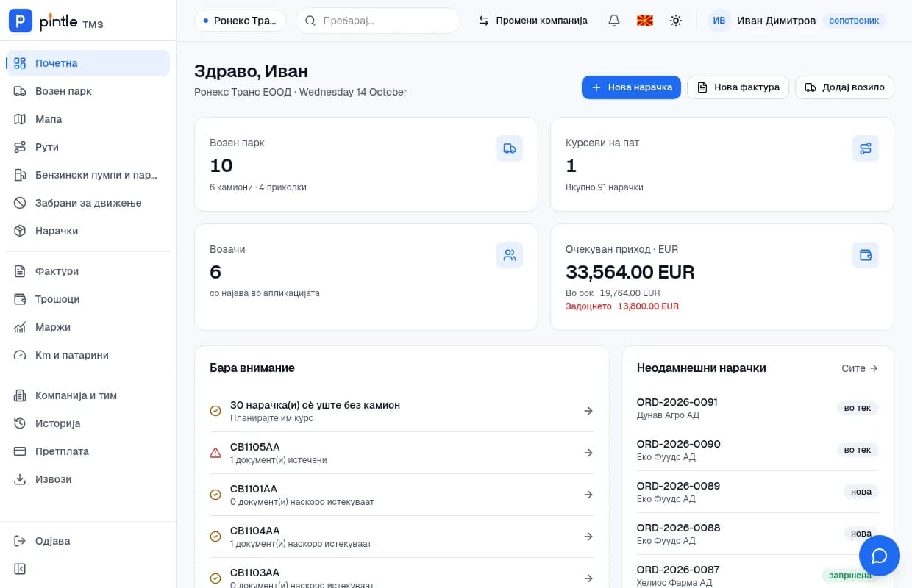Open the chat support bubble

[880, 556]
